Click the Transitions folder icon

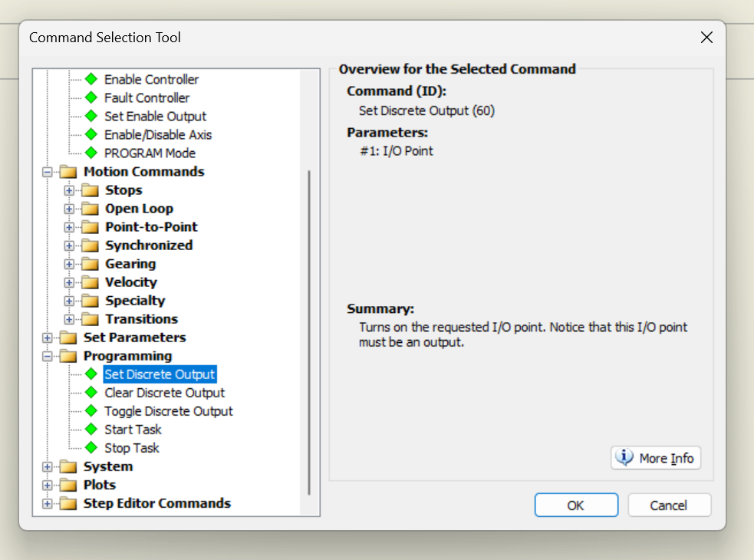(x=90, y=319)
